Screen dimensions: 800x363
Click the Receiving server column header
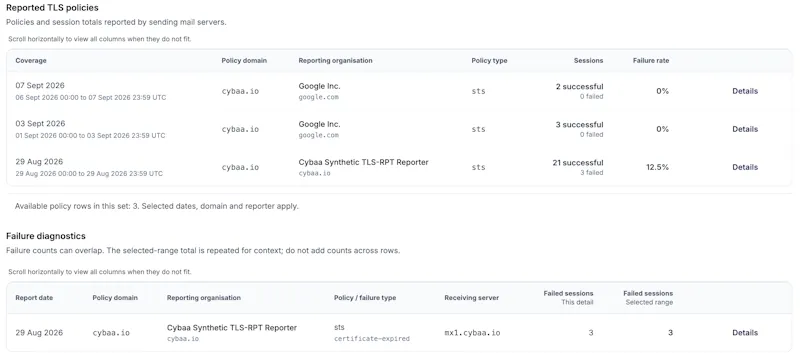point(471,298)
